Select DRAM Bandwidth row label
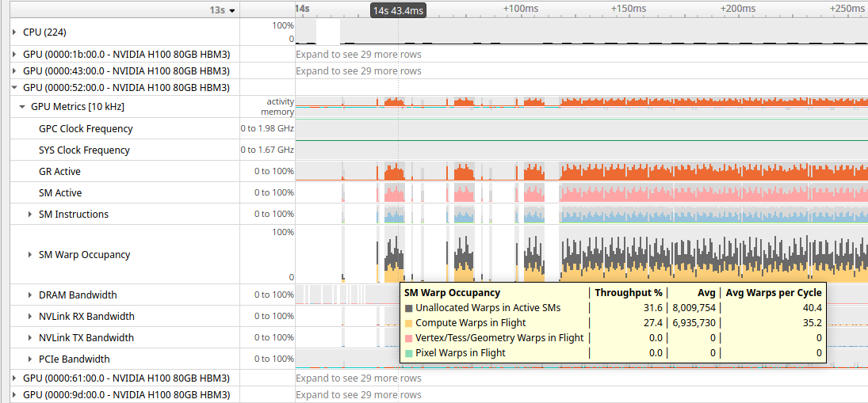Viewport: 868px width, 403px height. [78, 295]
